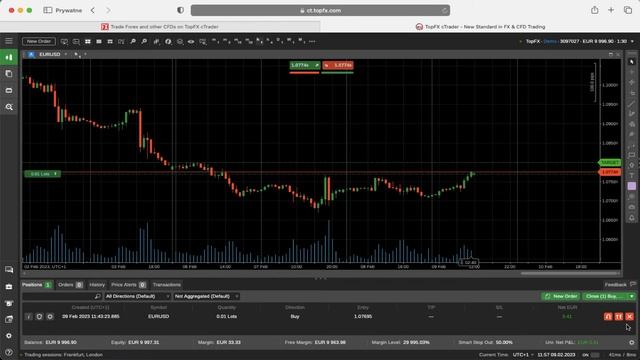Click the browser address bar

pyautogui.click(x=320, y=10)
